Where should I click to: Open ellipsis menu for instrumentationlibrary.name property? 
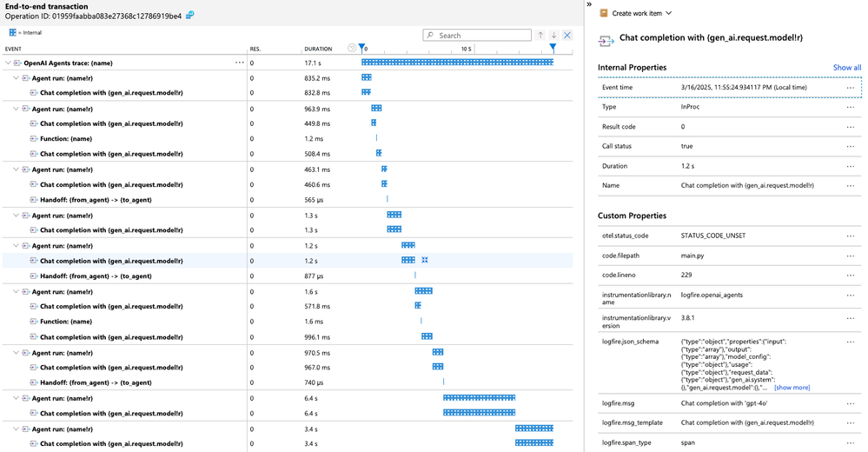851,296
